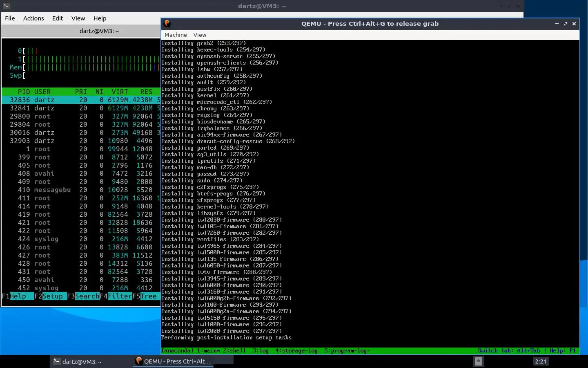Switch to anaconda 3:log tab
Image resolution: width=588 pixels, height=368 pixels.
(x=261, y=350)
